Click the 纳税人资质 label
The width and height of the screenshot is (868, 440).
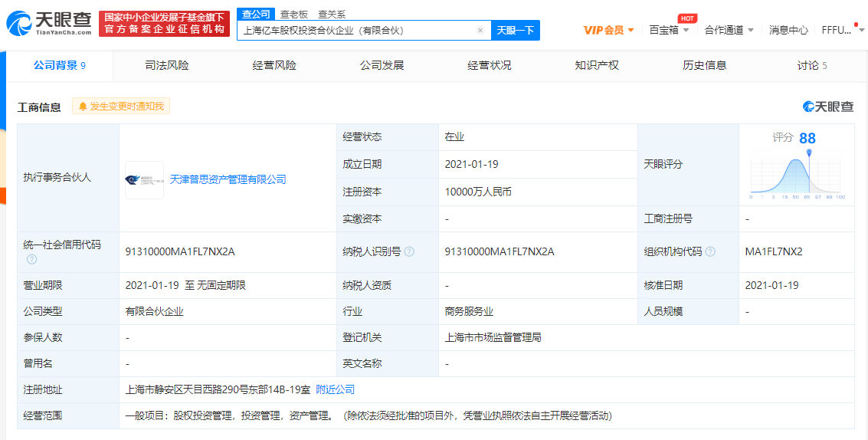click(x=367, y=285)
